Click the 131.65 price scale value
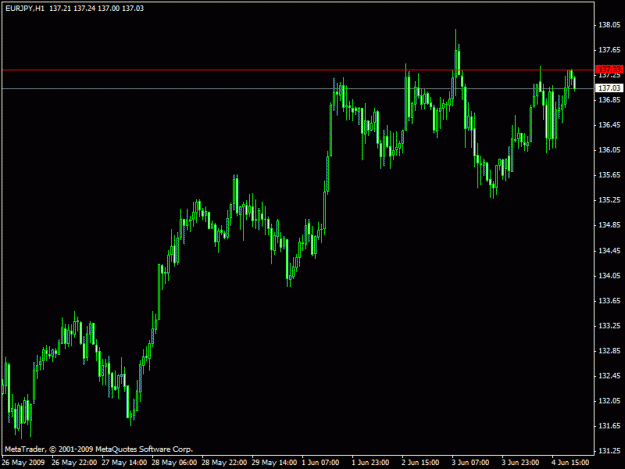Image resolution: width=625 pixels, height=469 pixels. [609, 426]
